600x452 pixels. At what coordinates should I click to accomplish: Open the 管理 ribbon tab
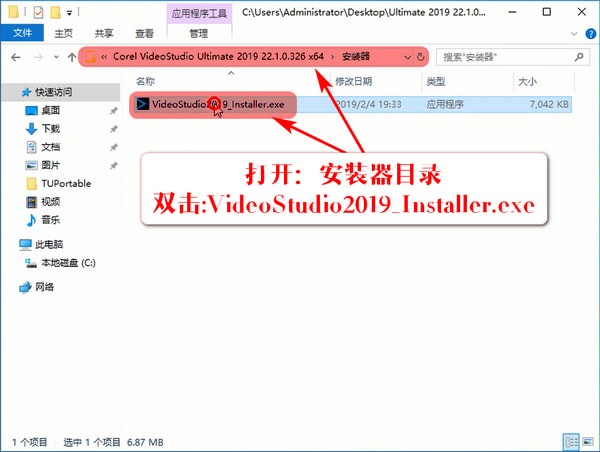[x=199, y=33]
